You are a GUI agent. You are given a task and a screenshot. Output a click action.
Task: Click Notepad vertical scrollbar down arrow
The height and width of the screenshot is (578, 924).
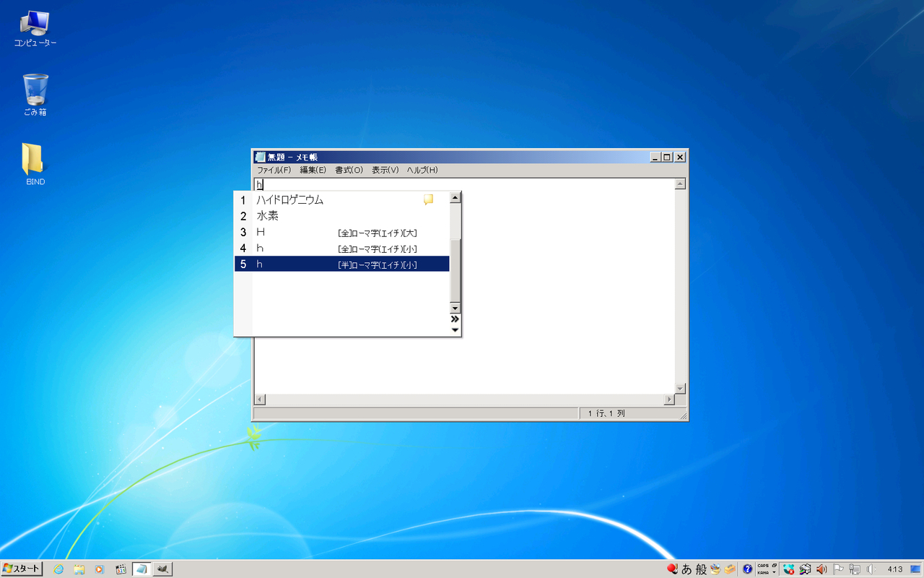coord(679,388)
